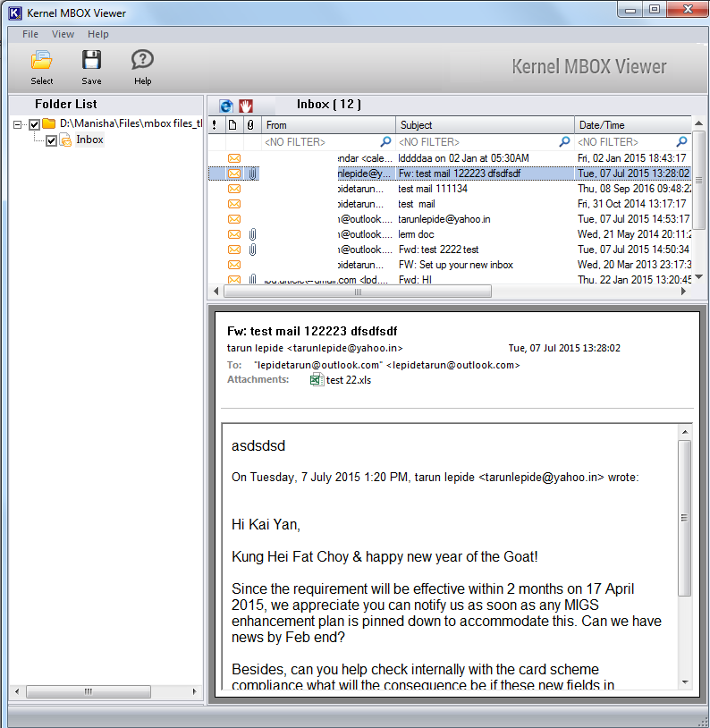This screenshot has height=728, width=710.
Task: Select the 'lem doc' message
Action: 450,234
